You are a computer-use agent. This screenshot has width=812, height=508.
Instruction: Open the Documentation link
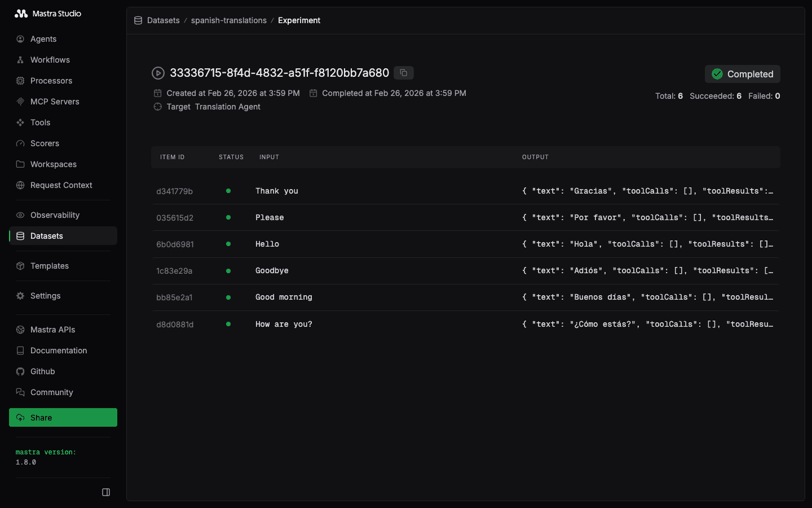(59, 351)
